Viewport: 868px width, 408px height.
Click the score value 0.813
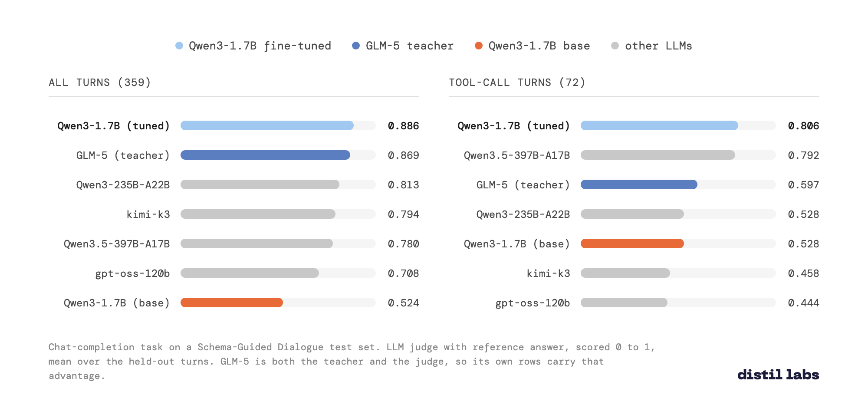(404, 185)
